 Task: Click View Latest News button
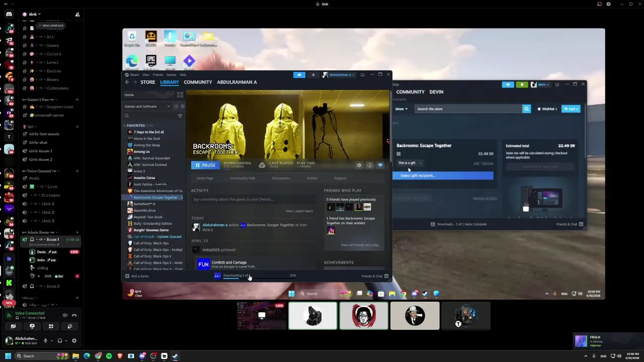tap(299, 211)
